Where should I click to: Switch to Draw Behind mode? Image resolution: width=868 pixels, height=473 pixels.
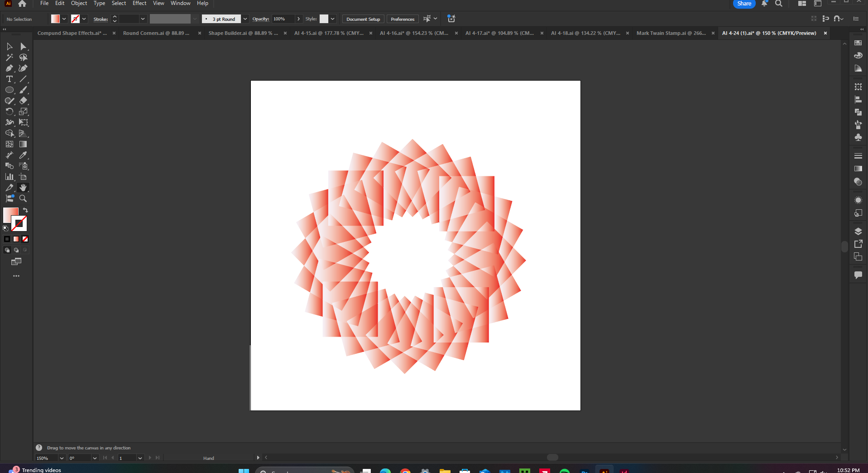coord(16,250)
